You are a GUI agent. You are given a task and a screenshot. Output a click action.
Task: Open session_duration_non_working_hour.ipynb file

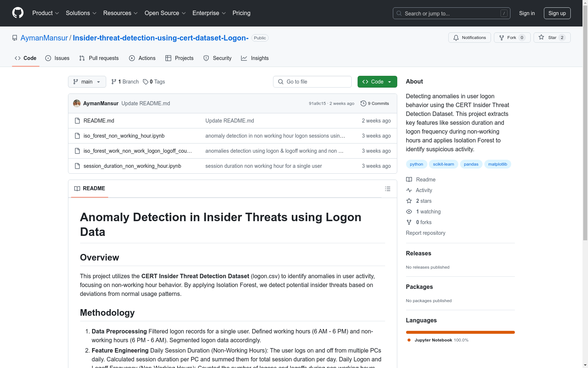132,166
